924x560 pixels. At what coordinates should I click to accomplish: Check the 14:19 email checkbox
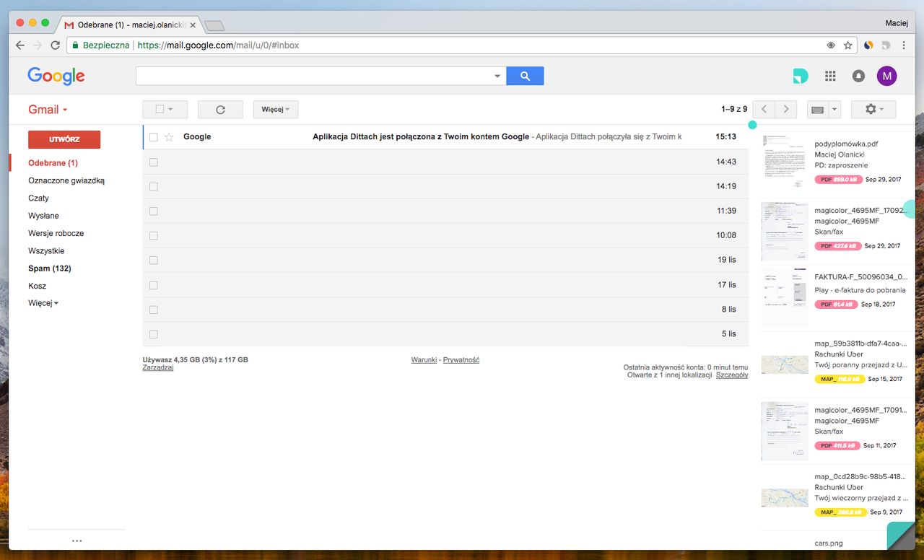tap(153, 186)
